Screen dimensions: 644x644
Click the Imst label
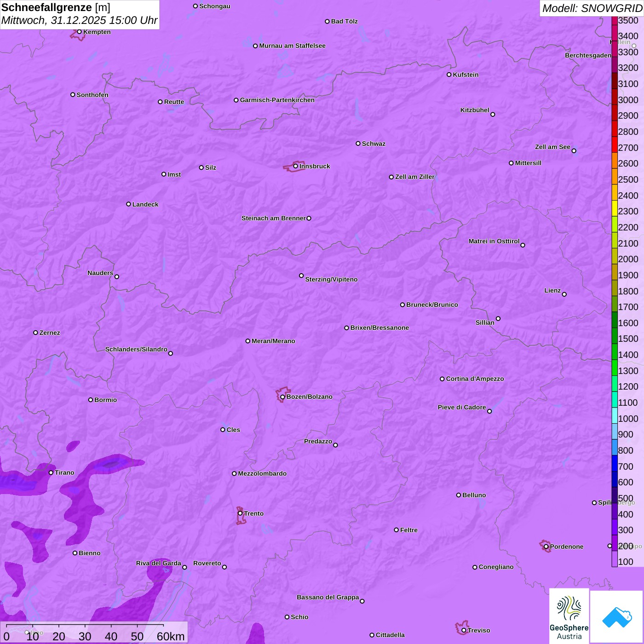(x=174, y=174)
